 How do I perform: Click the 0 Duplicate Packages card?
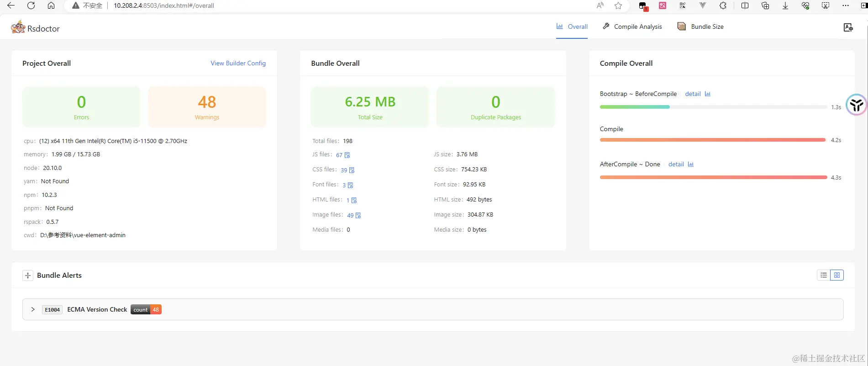point(496,107)
